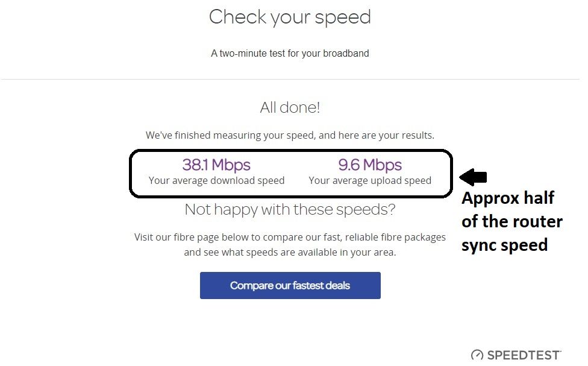Click the Visit our fibre page line
The width and height of the screenshot is (588, 366).
tap(290, 237)
